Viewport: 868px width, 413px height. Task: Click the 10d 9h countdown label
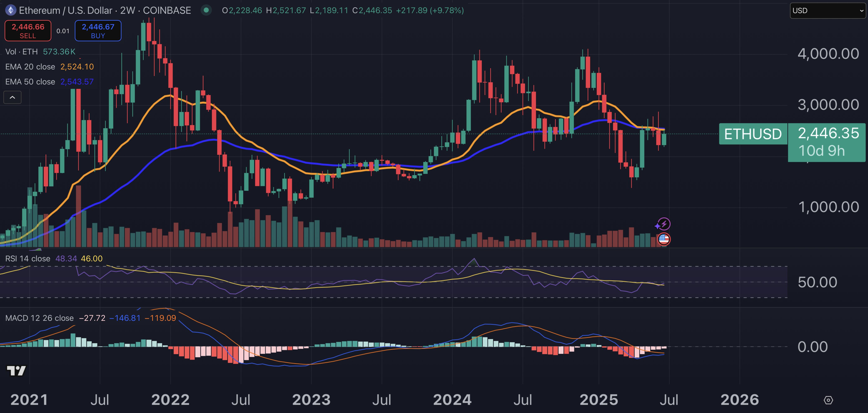tap(821, 151)
